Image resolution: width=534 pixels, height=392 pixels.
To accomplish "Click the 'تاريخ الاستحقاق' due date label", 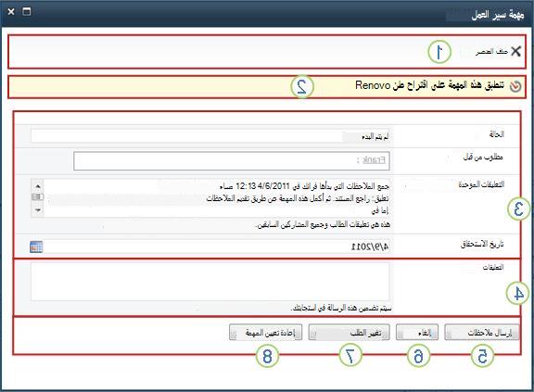I will [482, 245].
